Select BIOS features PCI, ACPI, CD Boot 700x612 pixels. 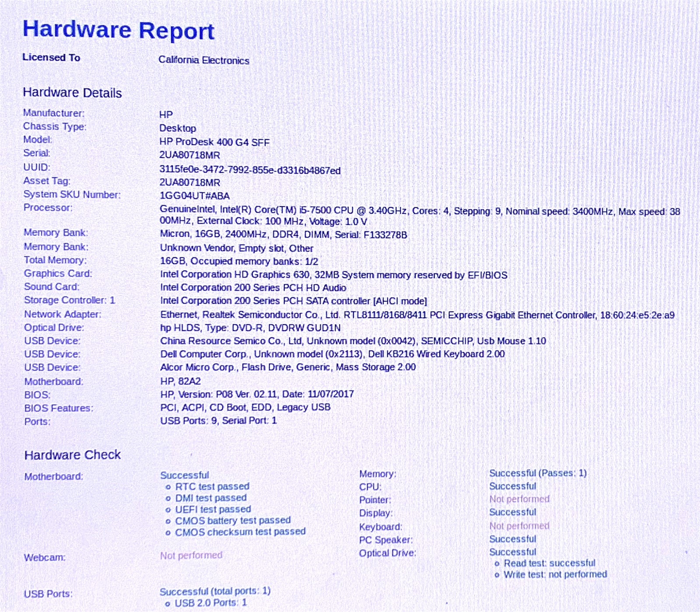245,407
